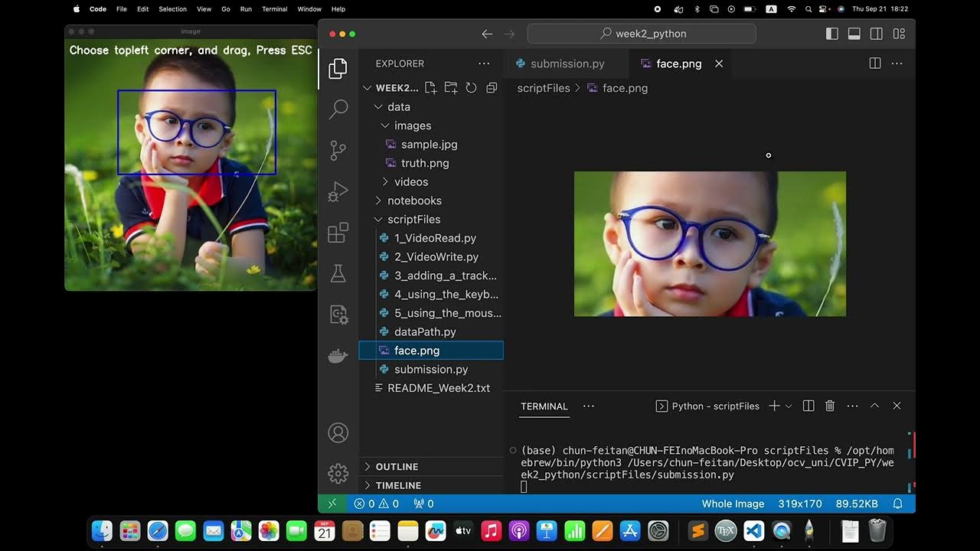
Task: Click the 319x170 image size status text
Action: (x=800, y=504)
